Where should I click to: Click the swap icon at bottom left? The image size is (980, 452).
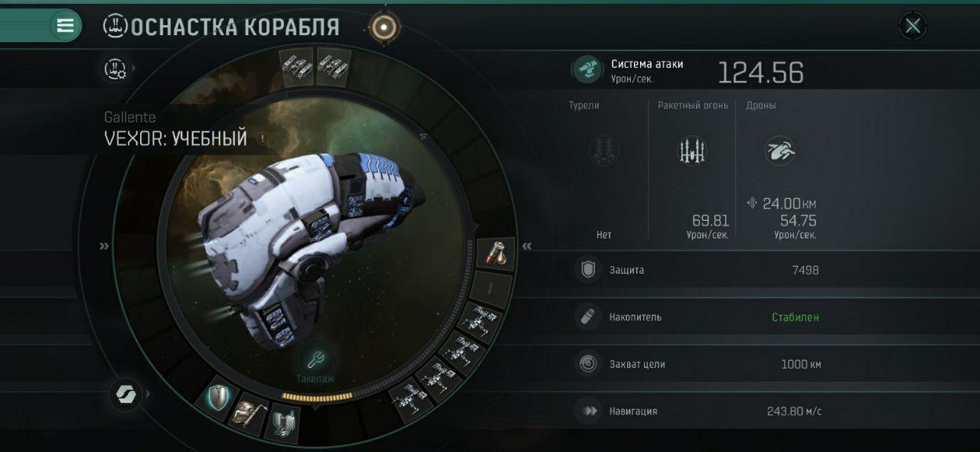pyautogui.click(x=124, y=395)
